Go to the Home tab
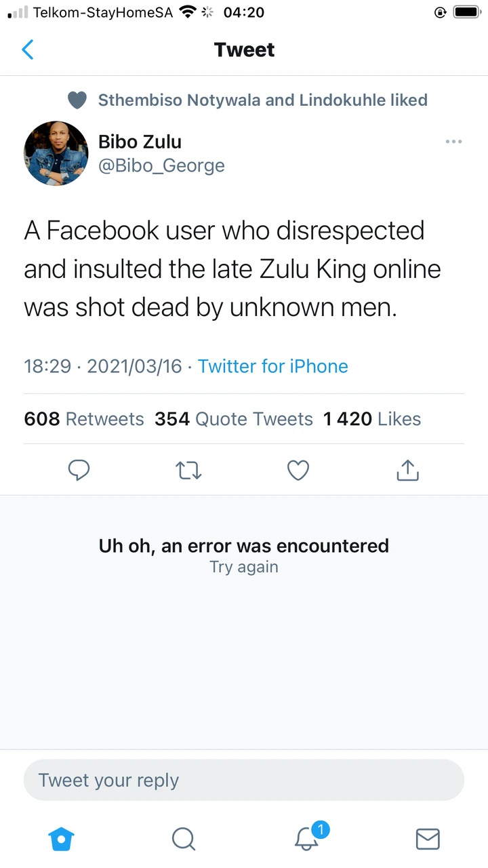The height and width of the screenshot is (868, 488). pos(61,839)
